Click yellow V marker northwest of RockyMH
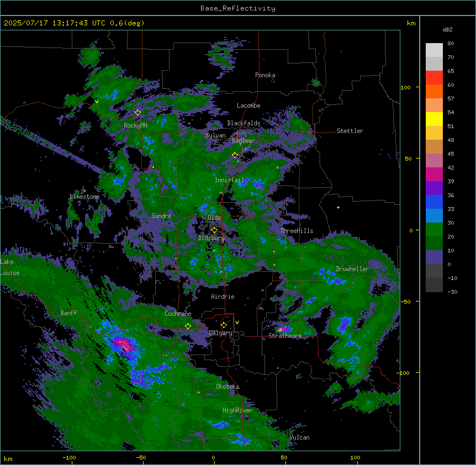The height and width of the screenshot is (465, 476). (97, 102)
